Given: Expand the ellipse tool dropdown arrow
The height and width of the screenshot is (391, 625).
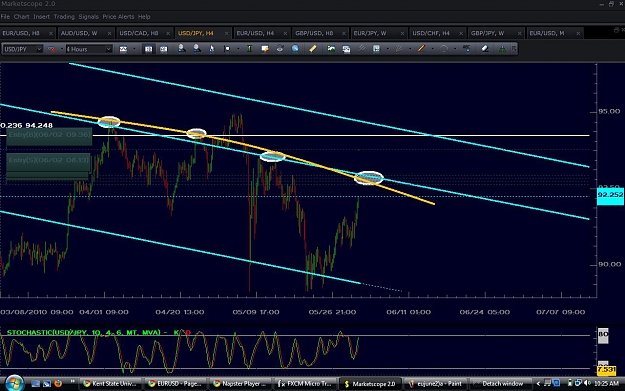Looking at the screenshot, I should (x=455, y=49).
